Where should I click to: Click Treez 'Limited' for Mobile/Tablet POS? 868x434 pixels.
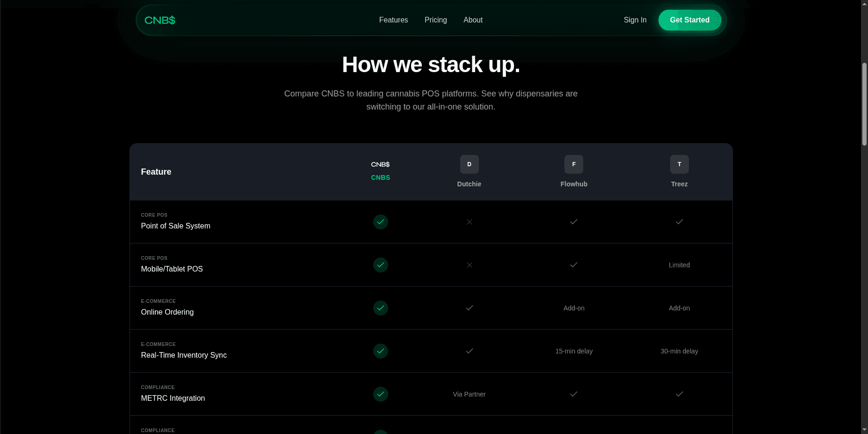(679, 265)
